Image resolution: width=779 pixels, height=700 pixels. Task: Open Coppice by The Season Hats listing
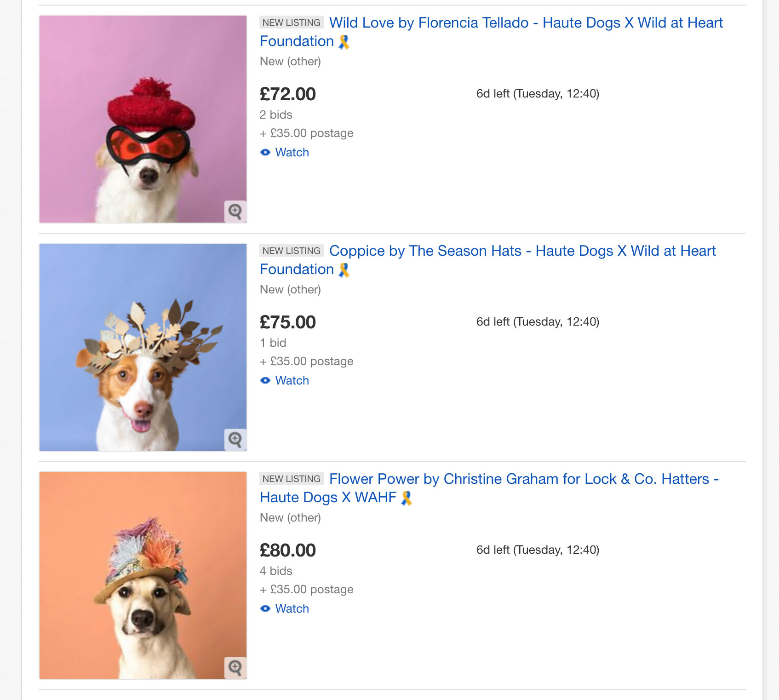[x=488, y=260]
